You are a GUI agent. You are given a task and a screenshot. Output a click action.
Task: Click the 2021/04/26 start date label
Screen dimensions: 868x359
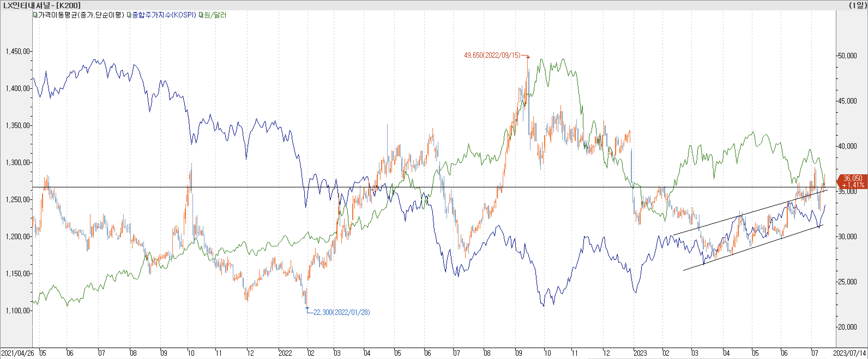click(x=17, y=353)
